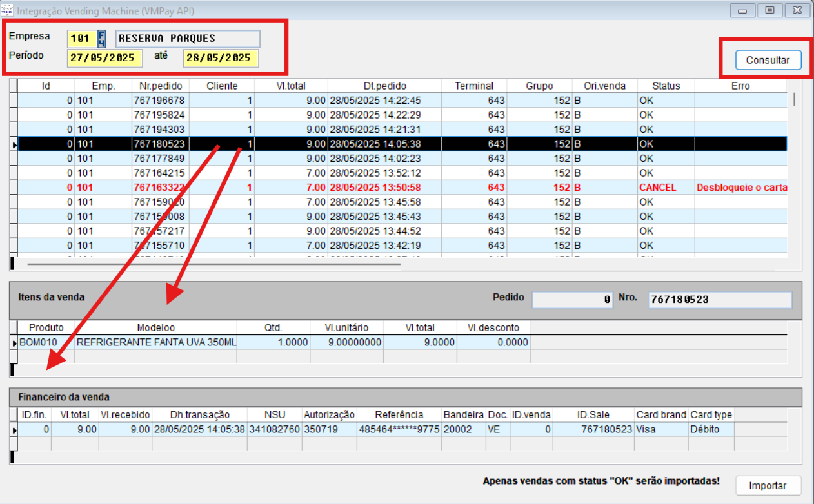Click the Status column header in orders grid
This screenshot has height=504, width=814.
click(x=666, y=86)
